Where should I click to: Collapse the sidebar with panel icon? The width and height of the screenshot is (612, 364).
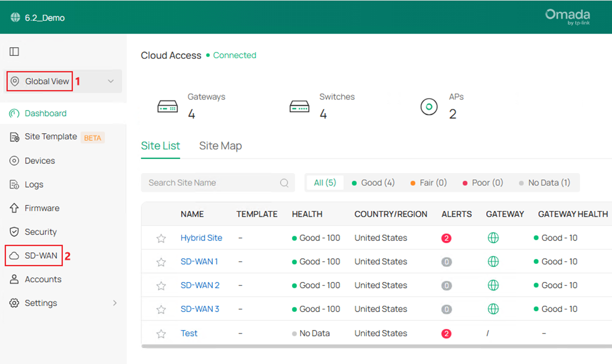coord(14,51)
